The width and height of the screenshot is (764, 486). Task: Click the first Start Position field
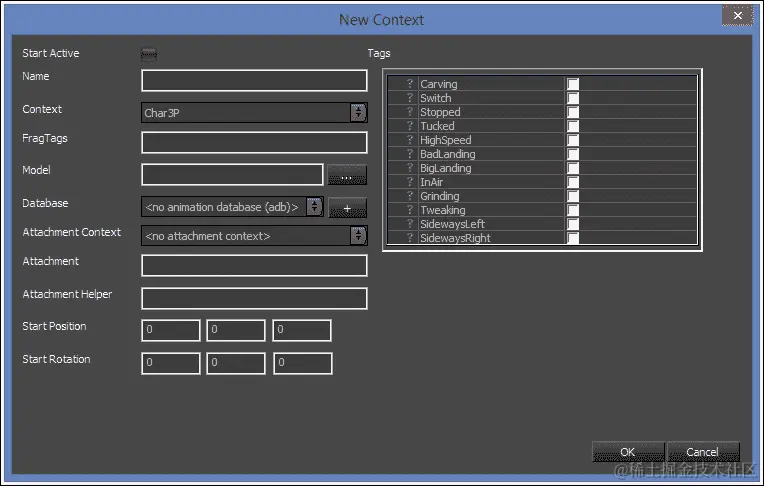[171, 330]
